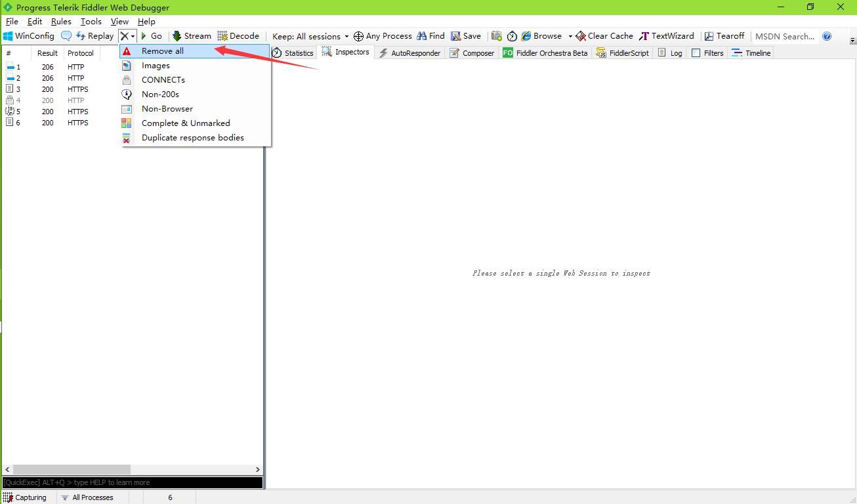Switch to the Statistics tab
The image size is (857, 504).
293,53
